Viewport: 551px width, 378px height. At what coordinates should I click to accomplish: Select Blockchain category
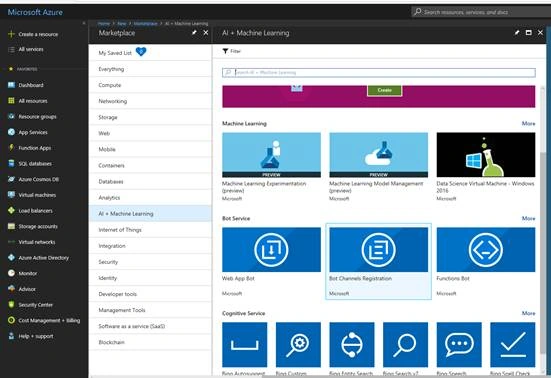click(x=150, y=342)
